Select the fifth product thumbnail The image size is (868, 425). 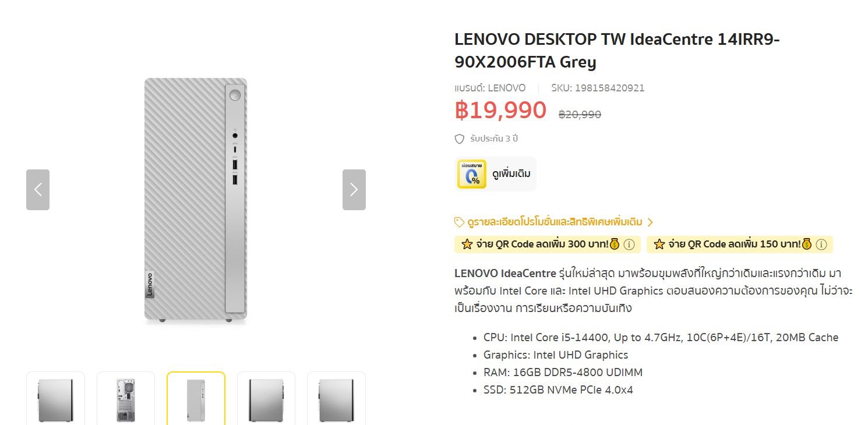tap(336, 399)
